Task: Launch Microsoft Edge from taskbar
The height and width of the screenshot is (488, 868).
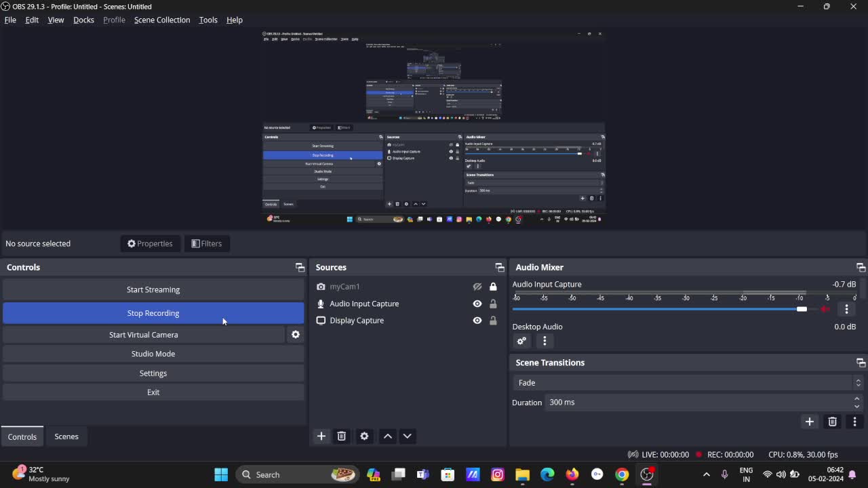Action: (547, 474)
